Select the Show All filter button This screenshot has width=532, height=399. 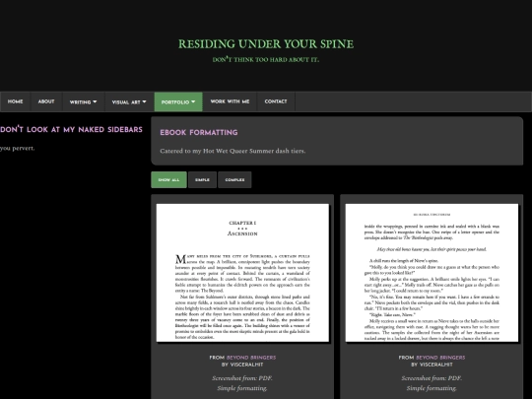[168, 180]
